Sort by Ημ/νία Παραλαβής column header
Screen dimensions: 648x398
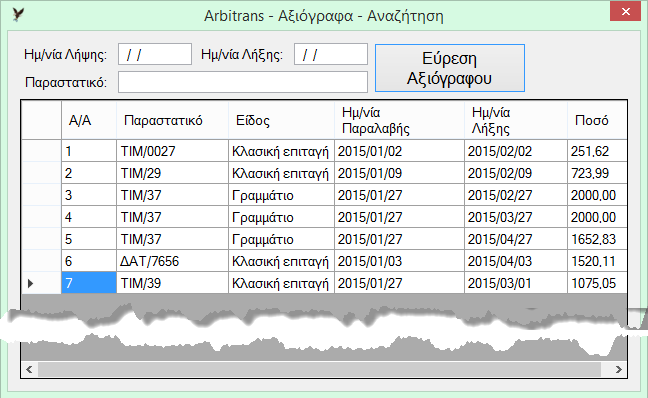tap(399, 120)
